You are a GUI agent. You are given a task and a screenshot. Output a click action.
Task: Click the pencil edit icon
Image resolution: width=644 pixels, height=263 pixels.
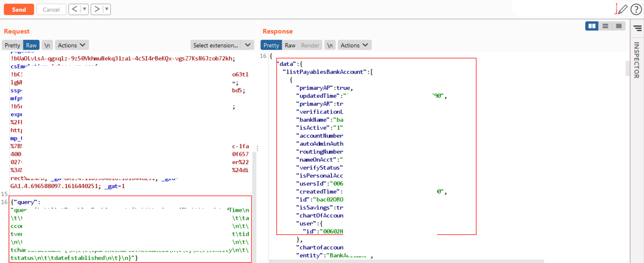(x=623, y=10)
